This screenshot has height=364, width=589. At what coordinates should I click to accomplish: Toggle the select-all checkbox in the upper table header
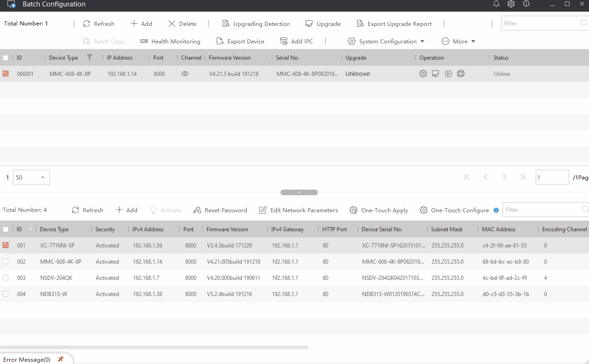tap(6, 58)
